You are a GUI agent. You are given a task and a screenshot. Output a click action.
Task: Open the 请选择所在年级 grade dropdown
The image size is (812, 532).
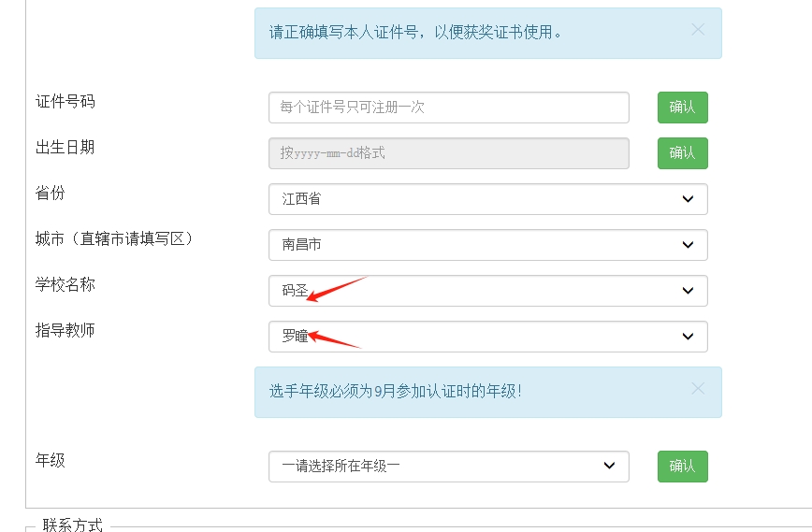[x=448, y=466]
